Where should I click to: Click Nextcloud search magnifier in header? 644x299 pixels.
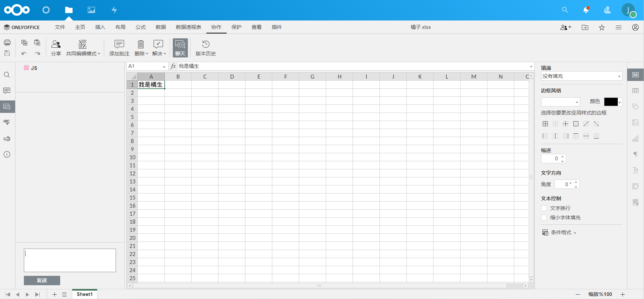565,10
